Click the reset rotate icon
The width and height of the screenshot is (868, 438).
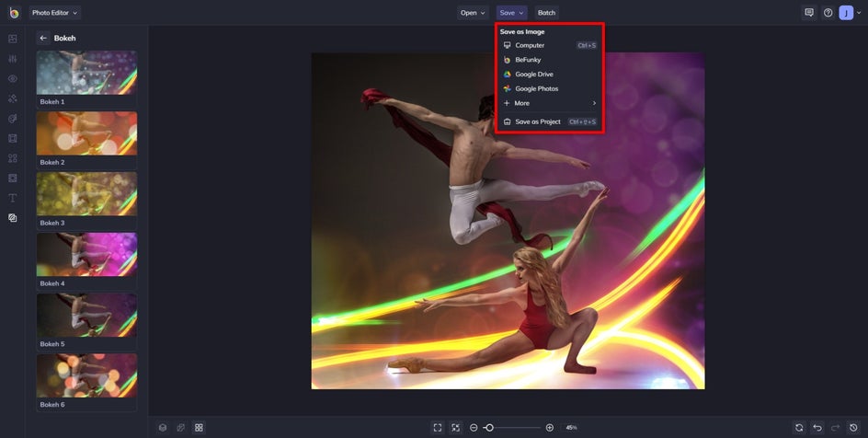pyautogui.click(x=799, y=428)
